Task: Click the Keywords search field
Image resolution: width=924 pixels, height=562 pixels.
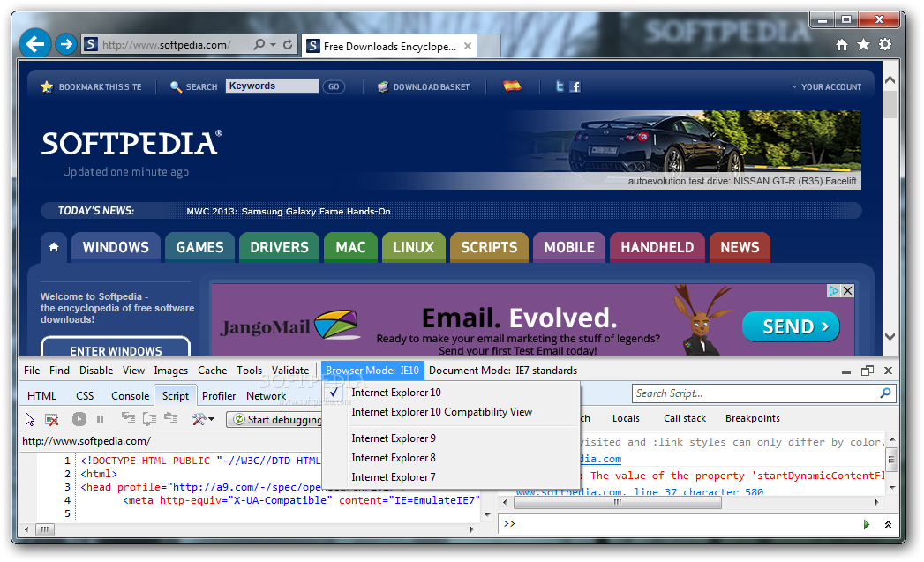Action: pos(272,86)
